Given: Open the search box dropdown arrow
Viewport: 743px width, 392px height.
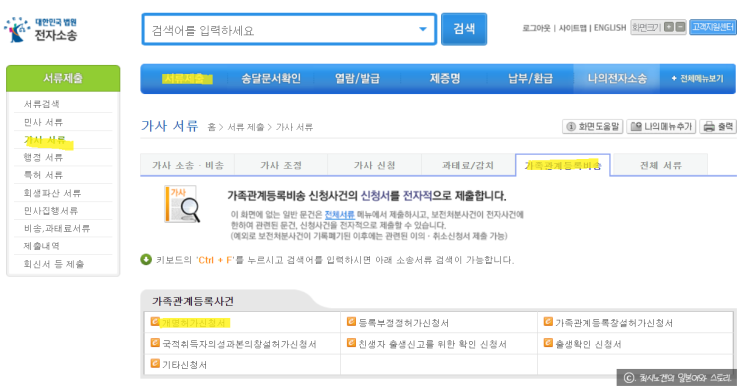Looking at the screenshot, I should (423, 29).
